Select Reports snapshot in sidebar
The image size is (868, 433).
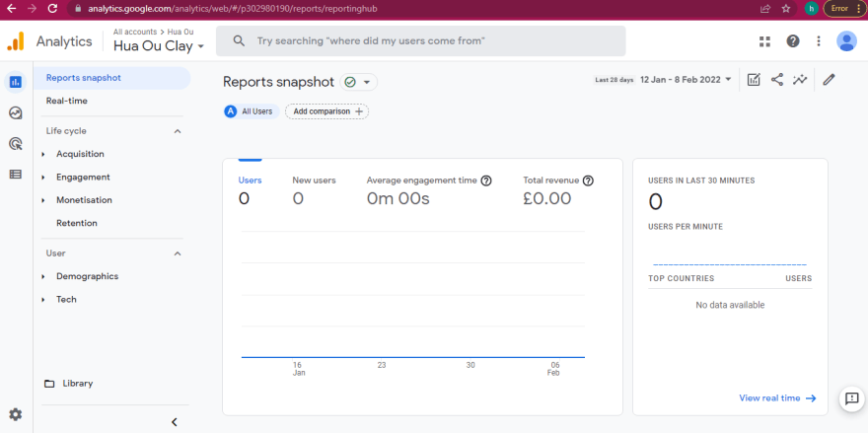[x=111, y=78]
